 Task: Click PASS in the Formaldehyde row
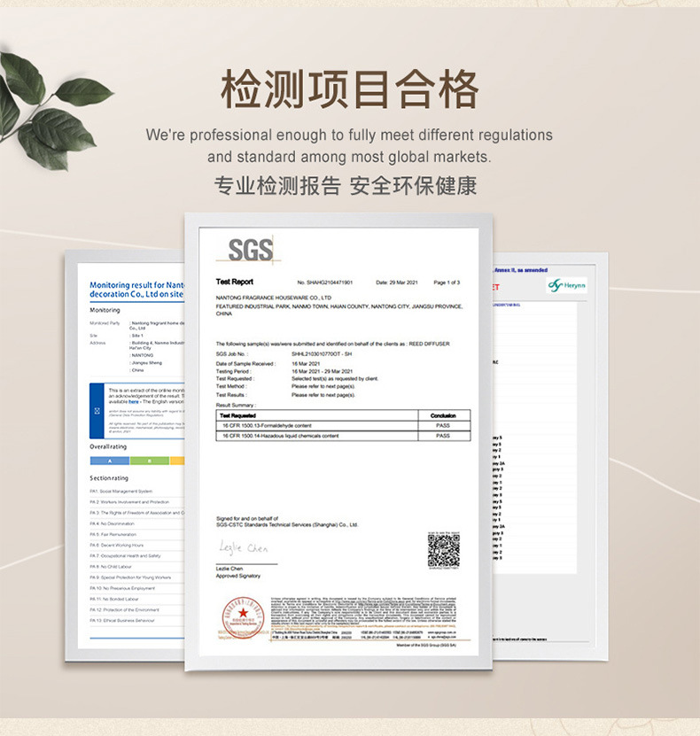point(443,426)
